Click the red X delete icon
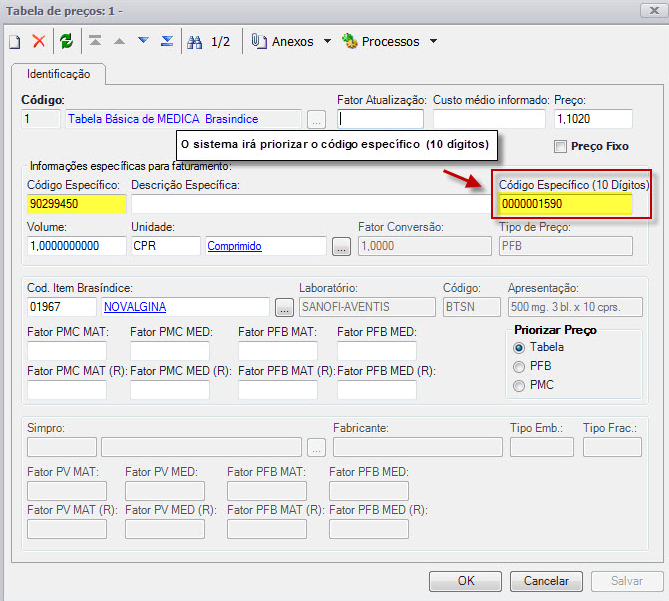The height and width of the screenshot is (601, 669). tap(39, 41)
